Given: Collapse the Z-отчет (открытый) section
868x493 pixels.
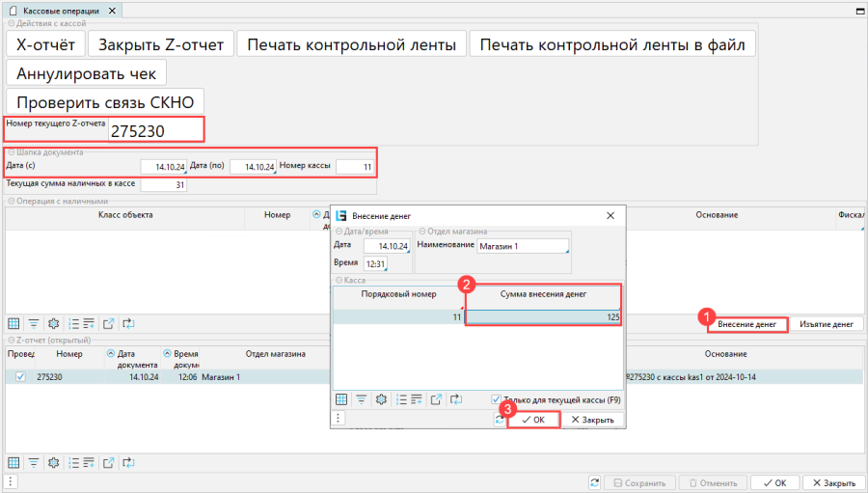Looking at the screenshot, I should pos(11,341).
